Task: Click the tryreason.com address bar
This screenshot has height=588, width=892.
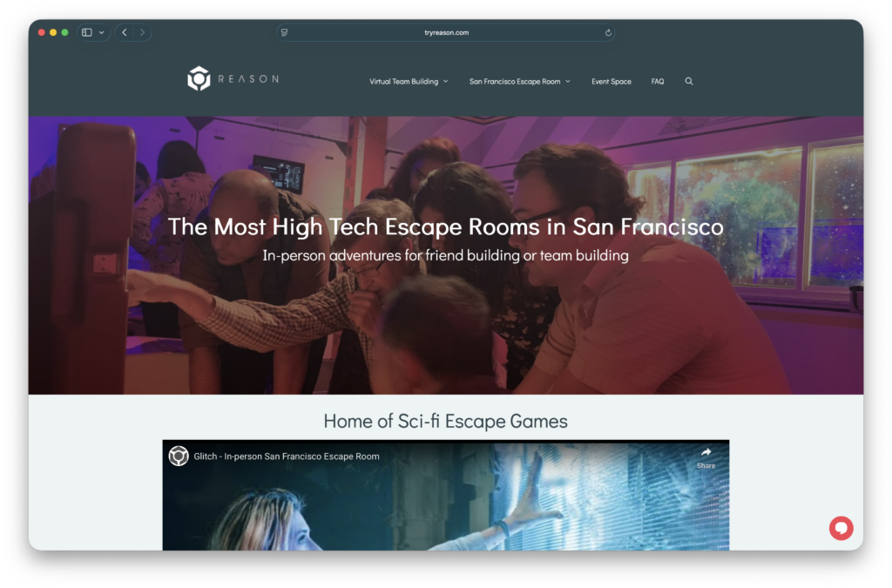Action: (x=445, y=32)
